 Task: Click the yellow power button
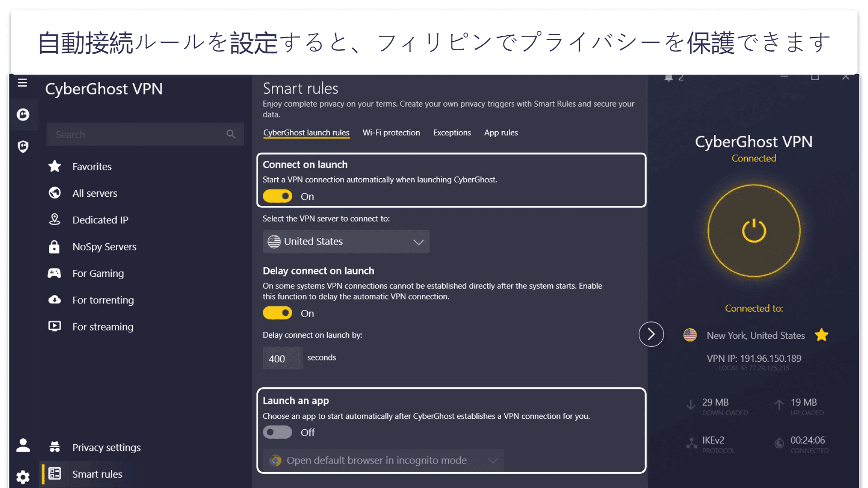754,231
